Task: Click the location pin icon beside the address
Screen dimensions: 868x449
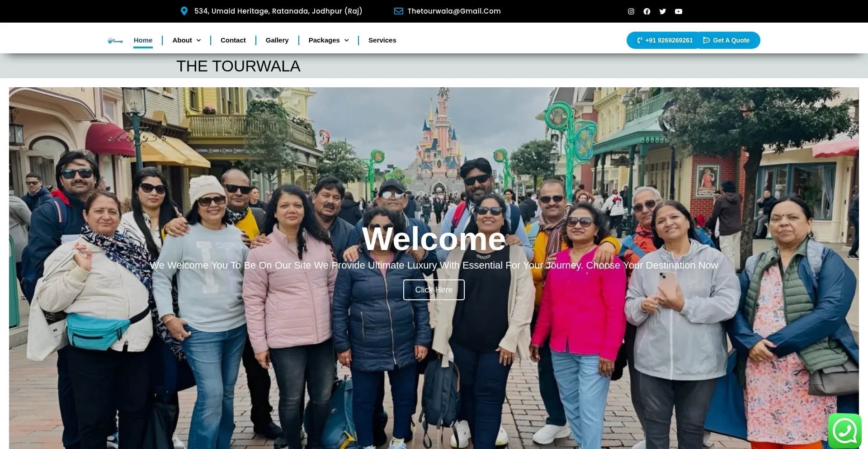Action: 184,11
